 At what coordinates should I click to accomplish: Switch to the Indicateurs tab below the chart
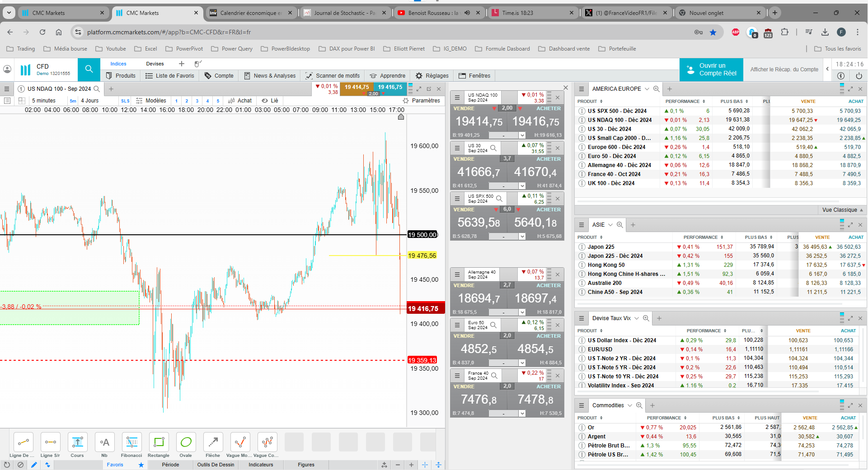(261, 465)
